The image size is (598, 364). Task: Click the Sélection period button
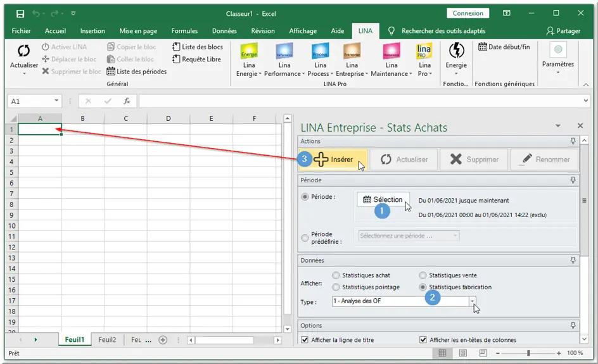(x=383, y=199)
